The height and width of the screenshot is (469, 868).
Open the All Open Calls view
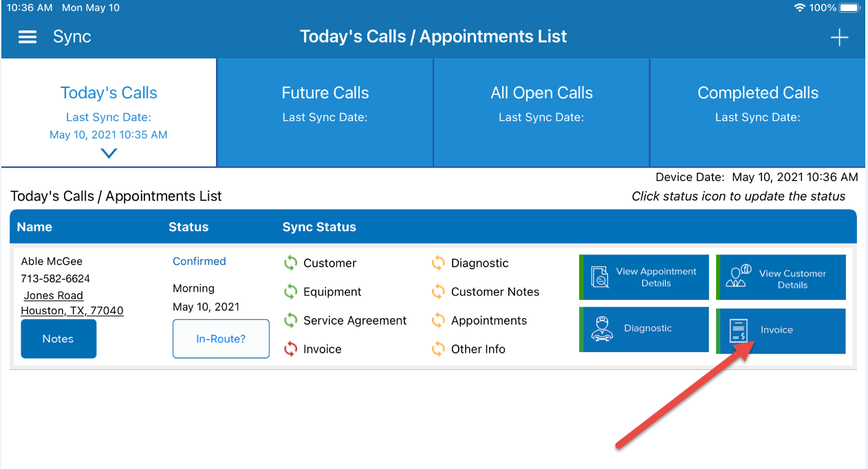(541, 93)
